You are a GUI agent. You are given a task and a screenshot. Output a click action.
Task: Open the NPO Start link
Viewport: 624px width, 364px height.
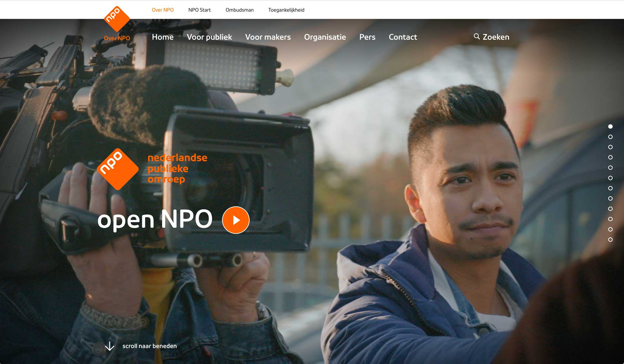200,10
